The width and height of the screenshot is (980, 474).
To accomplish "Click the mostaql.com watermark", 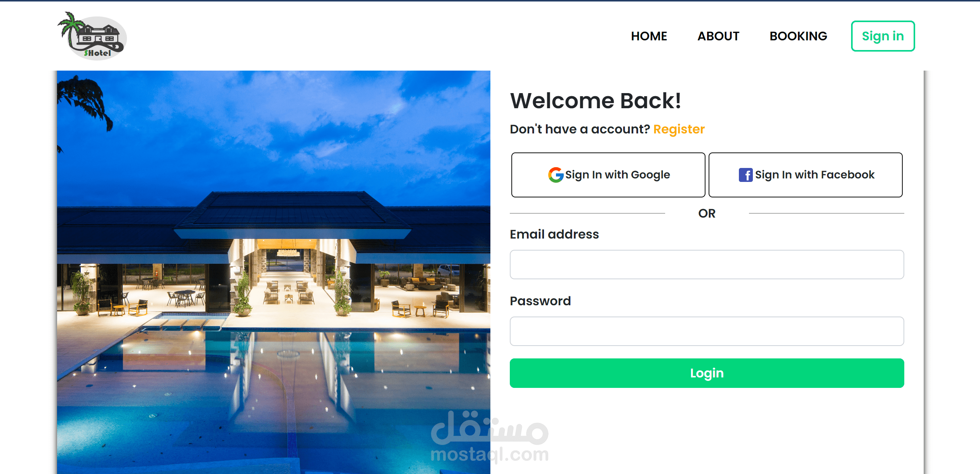I will (490, 437).
